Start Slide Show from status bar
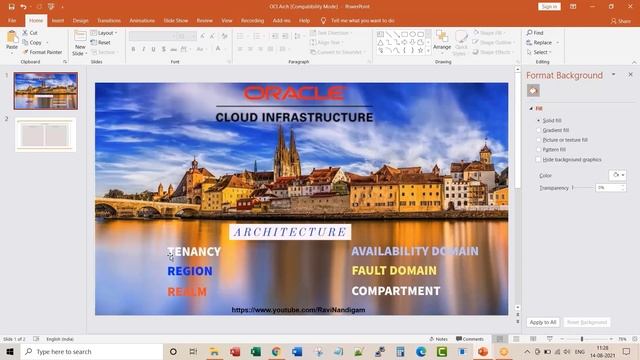This screenshot has height=360, width=640. 550,339
